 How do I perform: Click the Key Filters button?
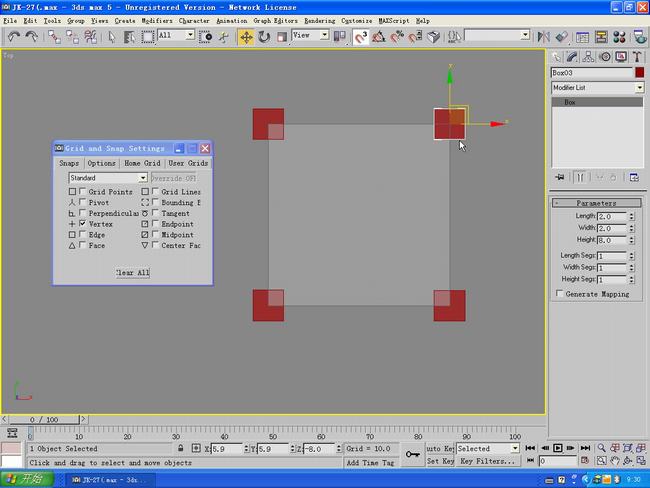point(488,461)
